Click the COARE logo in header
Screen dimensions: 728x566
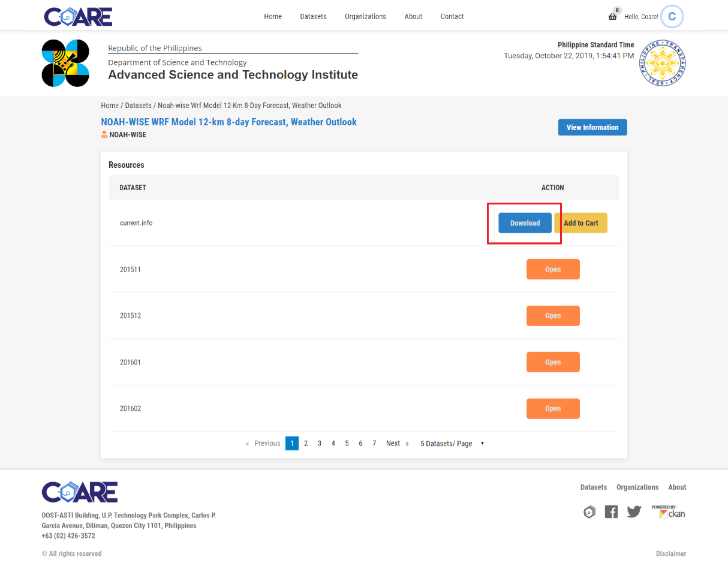click(78, 16)
